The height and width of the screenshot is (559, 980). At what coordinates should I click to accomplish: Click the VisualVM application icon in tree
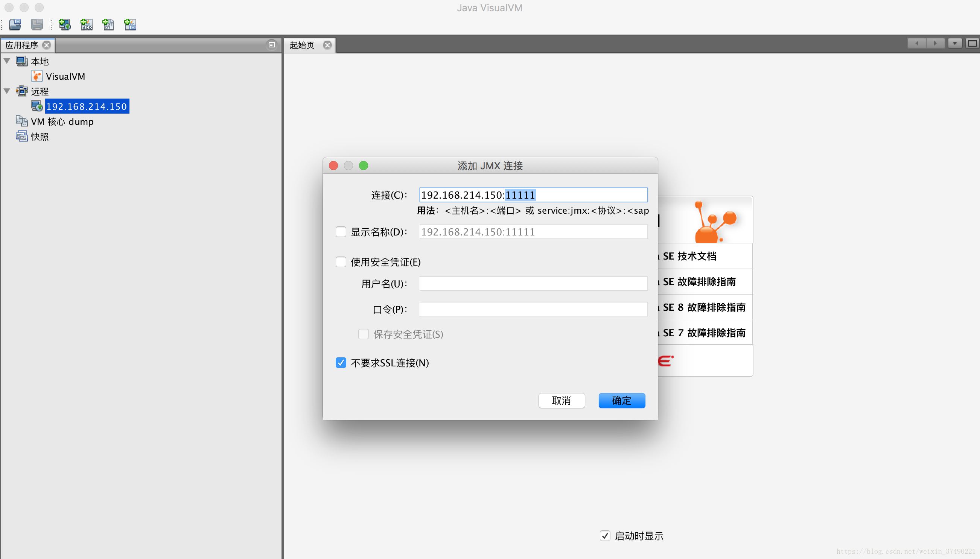pos(37,76)
